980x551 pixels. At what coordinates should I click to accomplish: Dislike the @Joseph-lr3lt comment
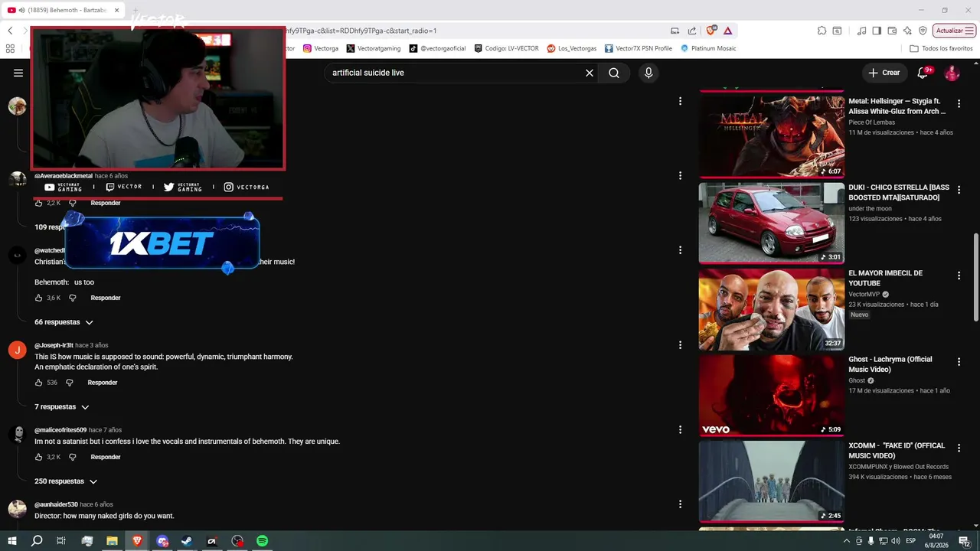69,382
